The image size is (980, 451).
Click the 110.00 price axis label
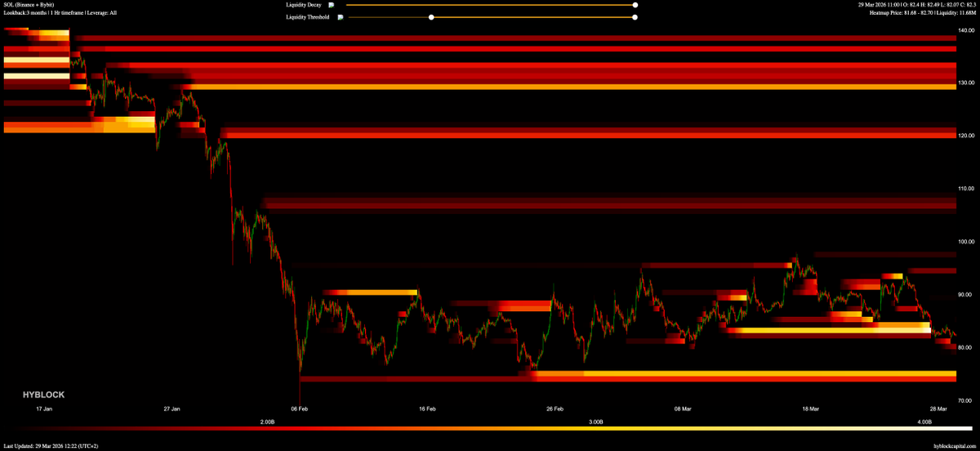tap(966, 189)
